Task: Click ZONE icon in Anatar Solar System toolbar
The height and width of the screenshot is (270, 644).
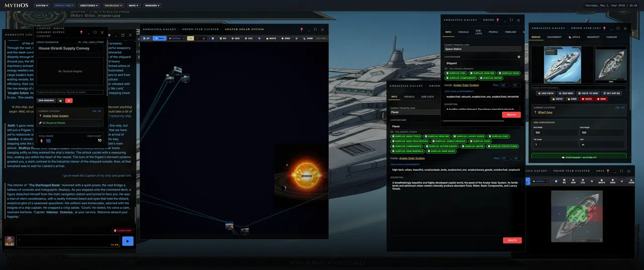Action: (307, 38)
